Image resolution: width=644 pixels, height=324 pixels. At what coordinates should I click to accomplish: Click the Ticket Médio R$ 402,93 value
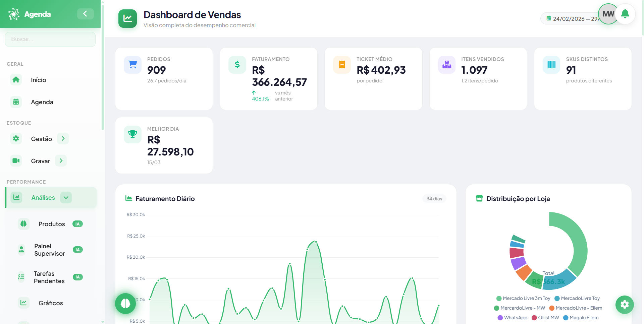click(x=381, y=70)
